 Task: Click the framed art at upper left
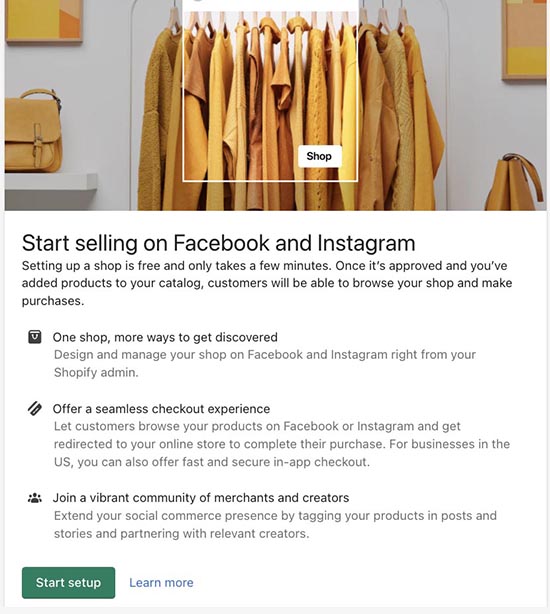44,20
